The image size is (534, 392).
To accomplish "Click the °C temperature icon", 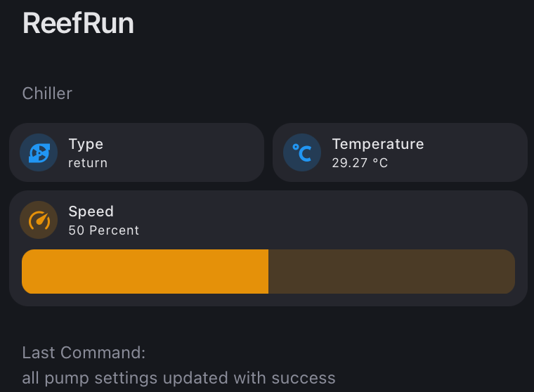I will pos(302,152).
